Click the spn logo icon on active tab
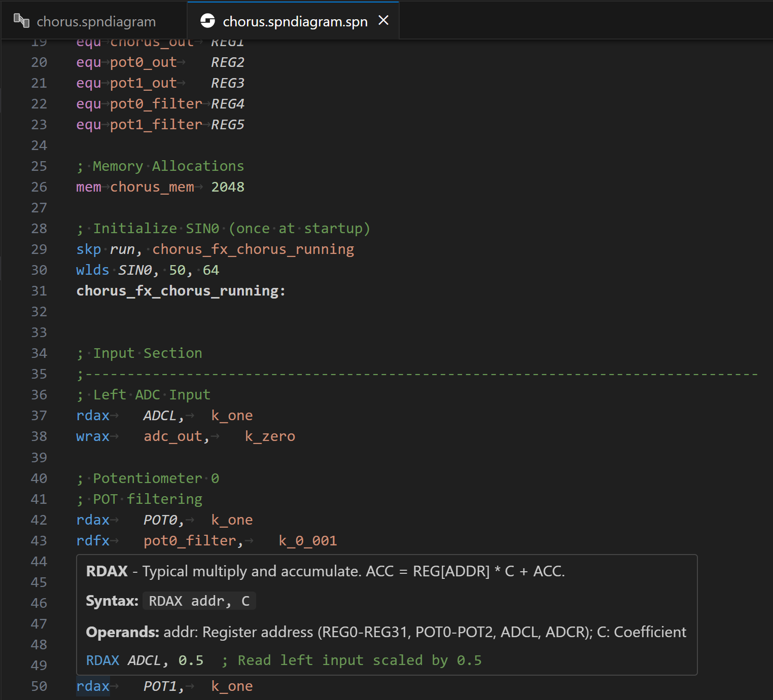The image size is (773, 700). [x=208, y=21]
